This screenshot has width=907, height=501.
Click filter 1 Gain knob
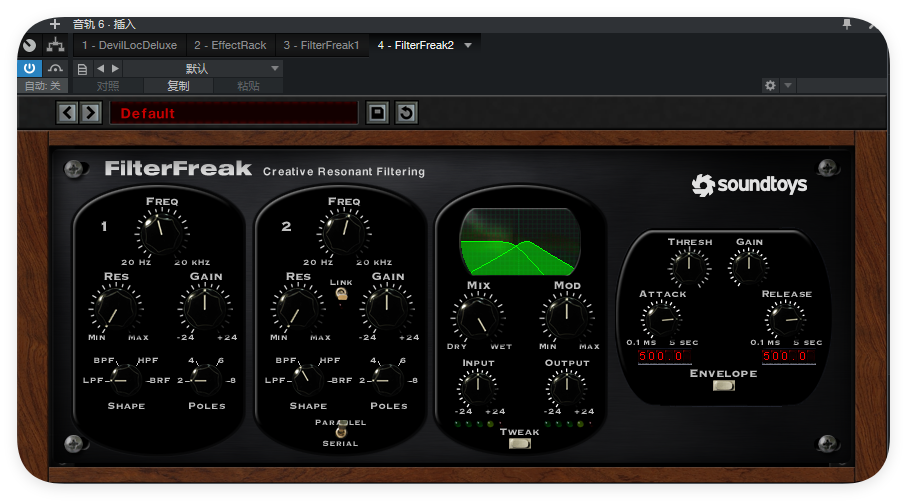pos(205,309)
